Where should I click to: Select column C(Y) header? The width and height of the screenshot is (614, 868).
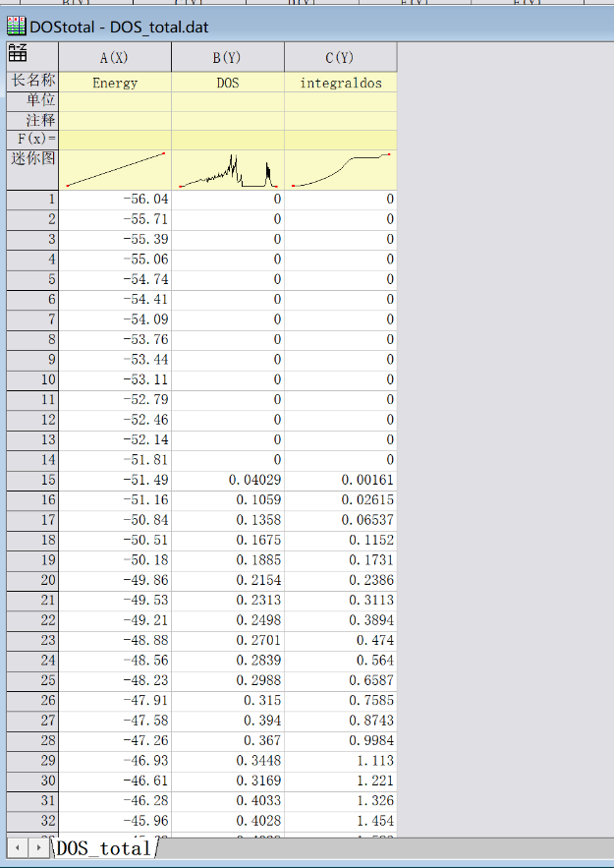341,57
